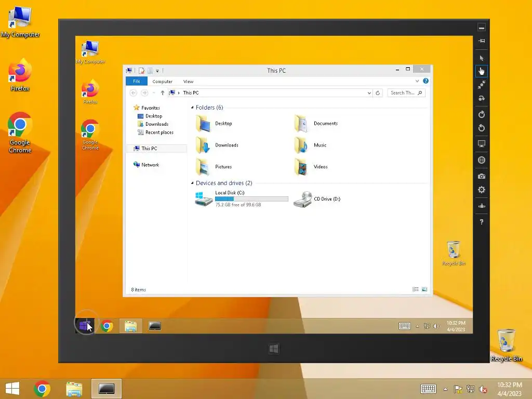Refresh the This PC view
This screenshot has height=399, width=532.
(x=378, y=92)
